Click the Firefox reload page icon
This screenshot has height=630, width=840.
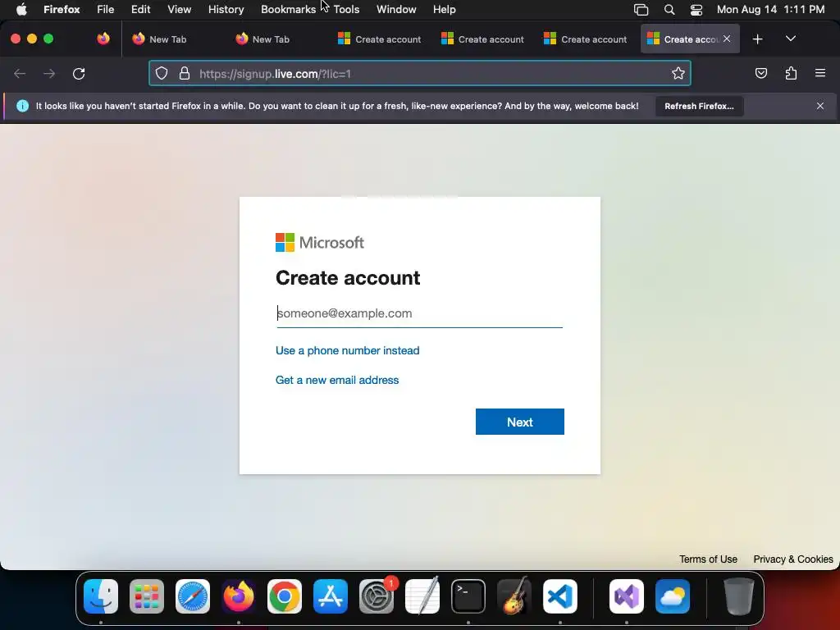click(79, 73)
